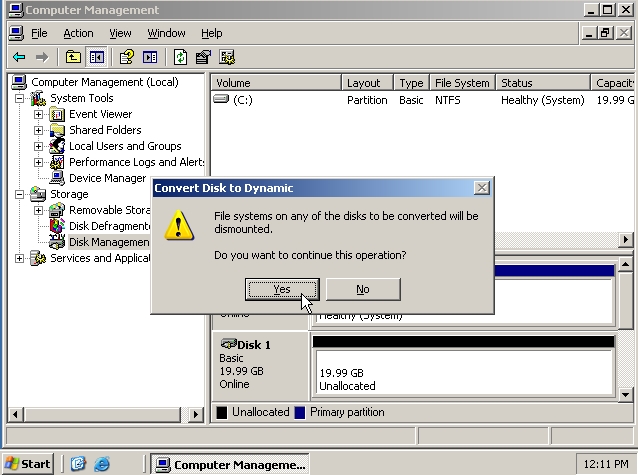Click the Removable Storage icon in tree
Viewport: 638px width, 475px height.
57,210
